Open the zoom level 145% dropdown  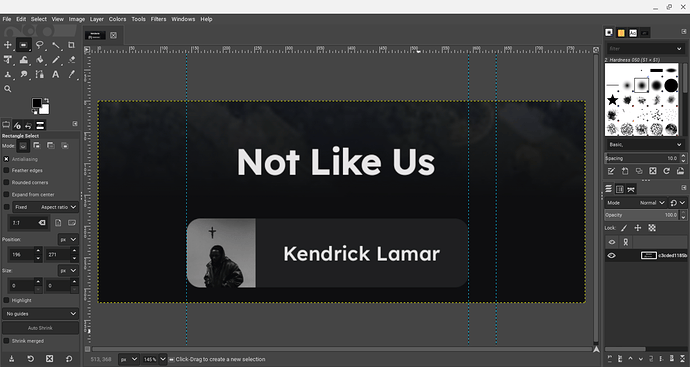(162, 359)
